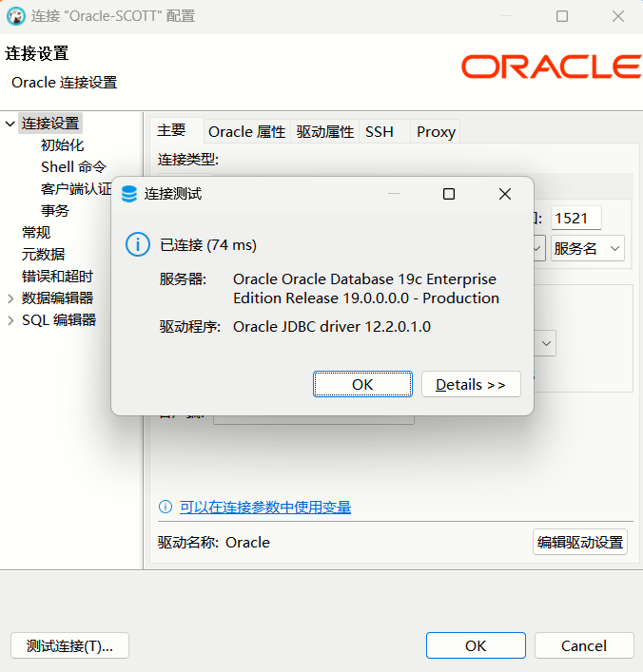Click the 连接类型: label

click(188, 160)
